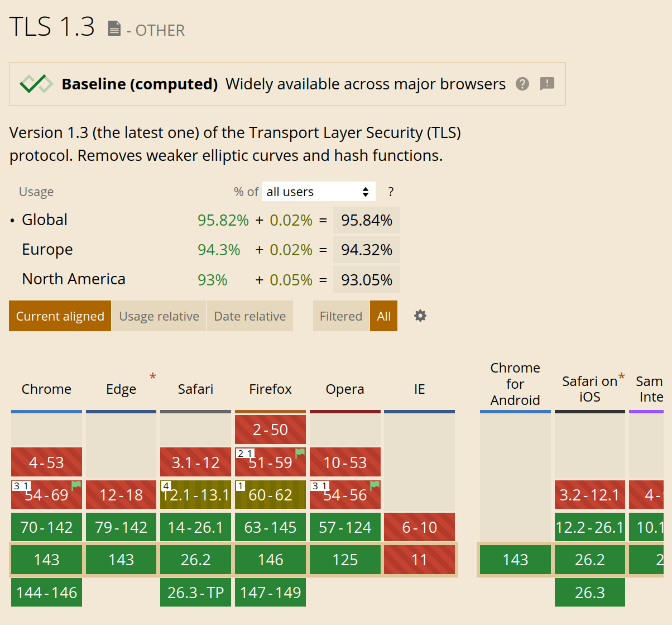Select the All browsers toggle

383,316
